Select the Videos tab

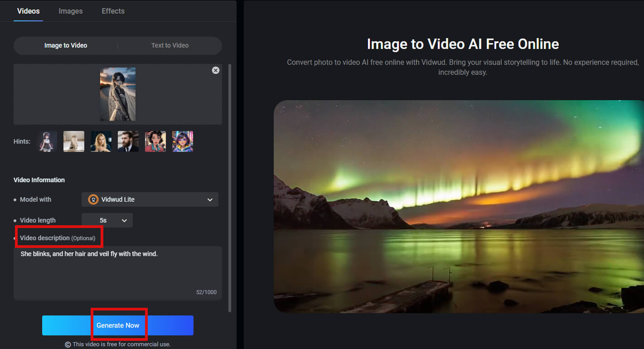(x=28, y=11)
